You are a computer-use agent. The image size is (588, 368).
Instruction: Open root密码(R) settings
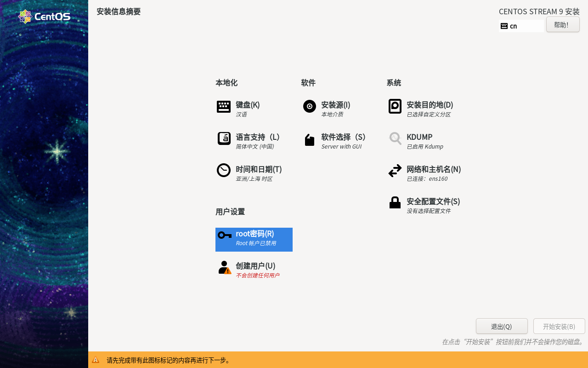click(x=254, y=240)
